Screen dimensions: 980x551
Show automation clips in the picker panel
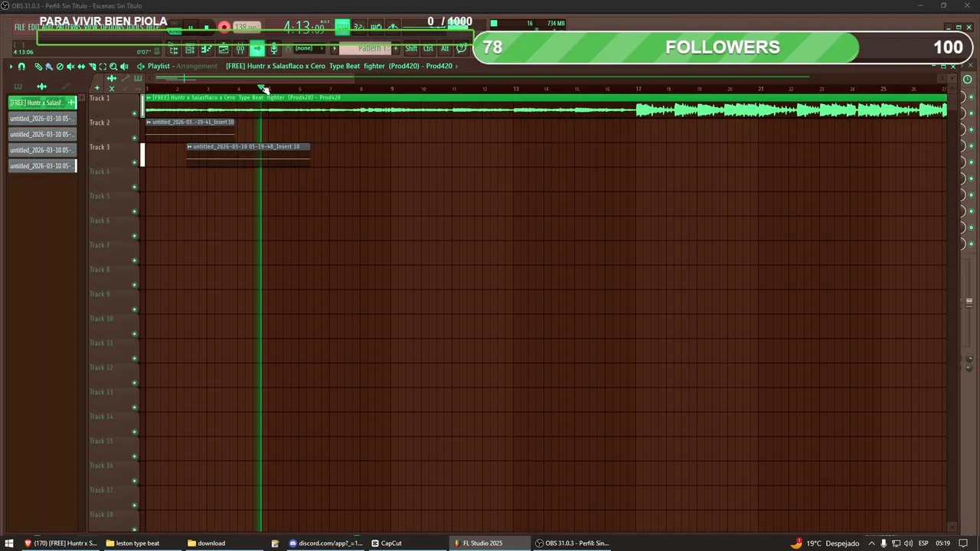pyautogui.click(x=66, y=86)
